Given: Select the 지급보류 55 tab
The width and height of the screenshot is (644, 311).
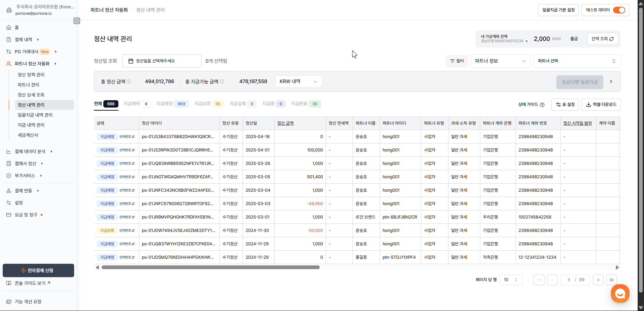Looking at the screenshot, I should [209, 104].
